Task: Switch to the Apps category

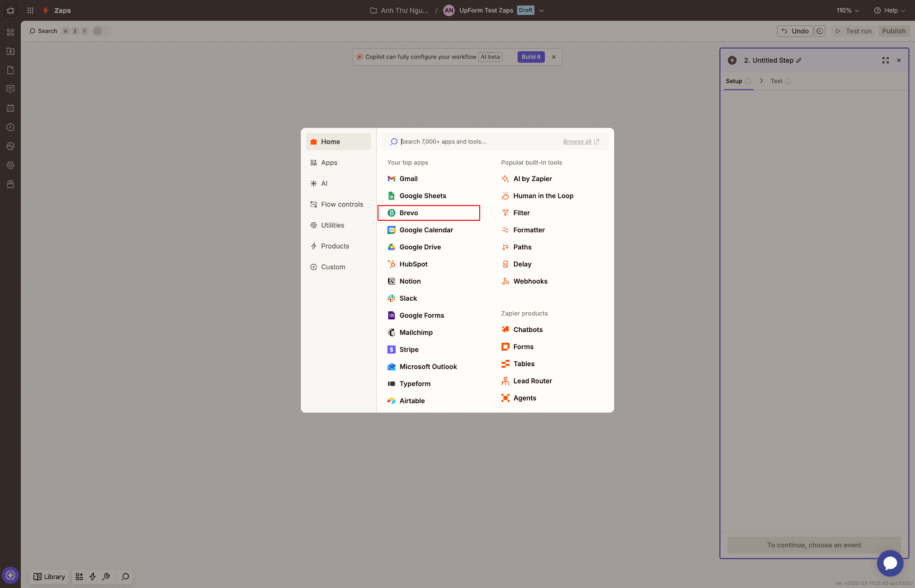Action: [338, 163]
